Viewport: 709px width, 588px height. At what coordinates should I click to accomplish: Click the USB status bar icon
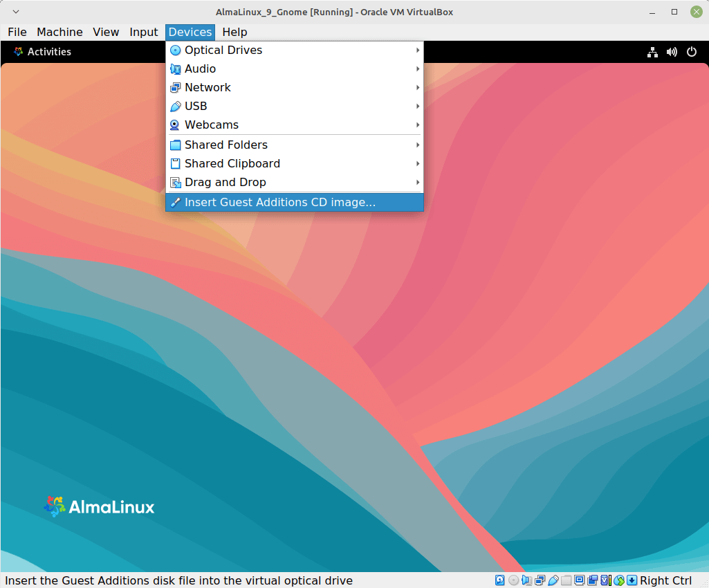(553, 580)
